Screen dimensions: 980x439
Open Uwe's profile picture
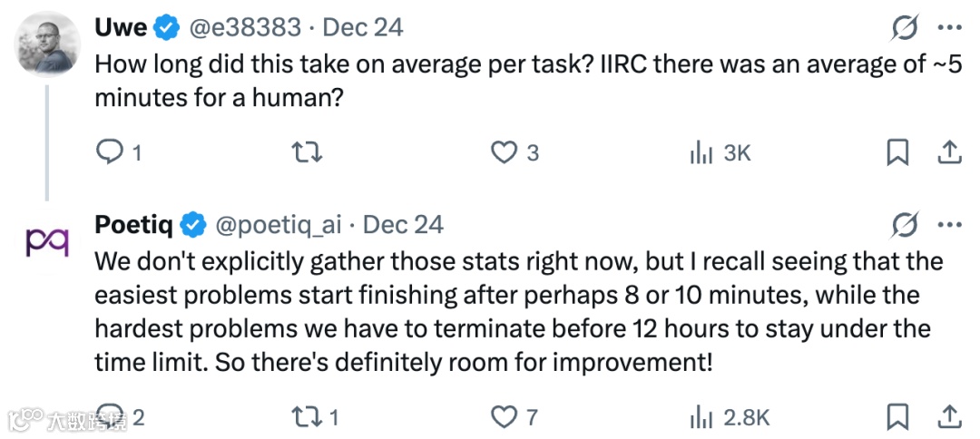pos(47,44)
